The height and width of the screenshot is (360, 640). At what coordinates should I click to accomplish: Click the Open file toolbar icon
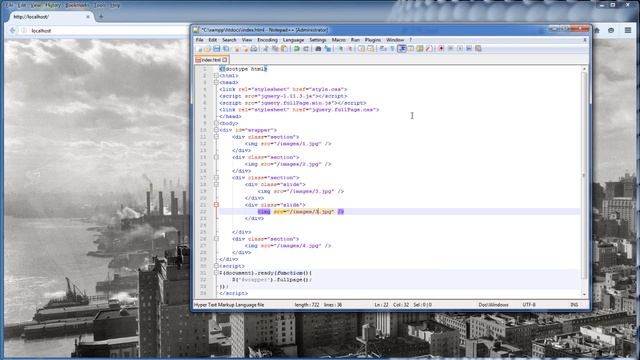pos(208,49)
